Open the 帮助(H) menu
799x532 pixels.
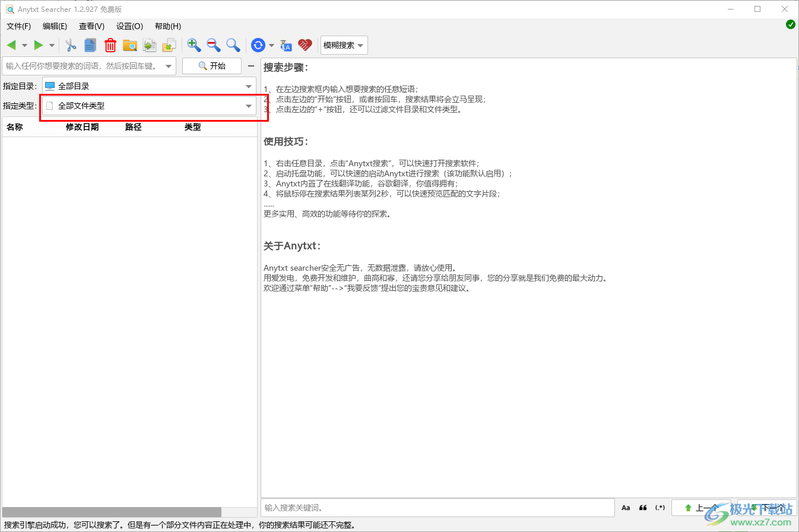[167, 26]
